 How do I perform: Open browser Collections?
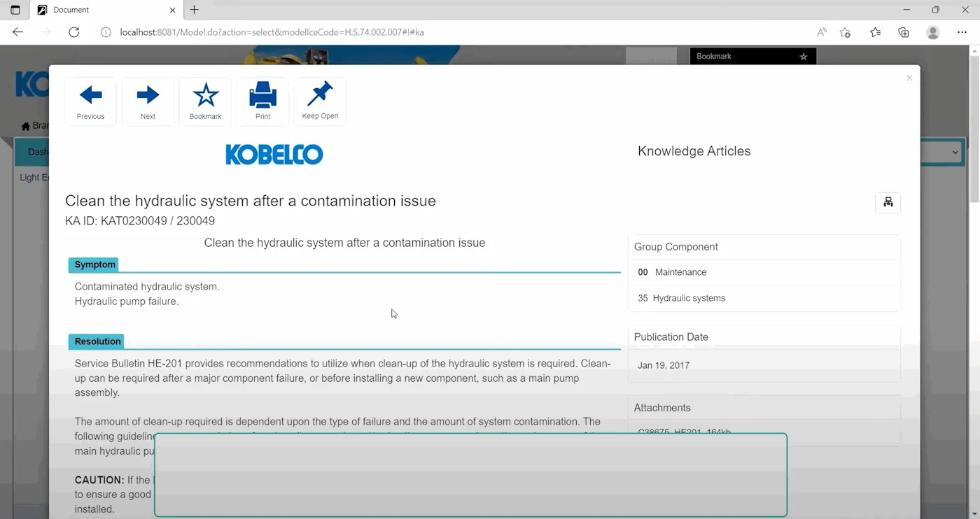pos(904,32)
